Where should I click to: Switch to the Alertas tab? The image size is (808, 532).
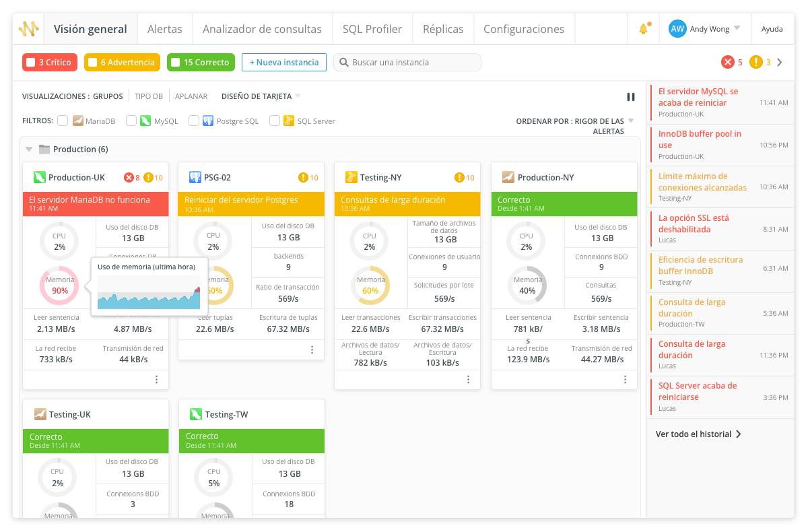coord(165,29)
